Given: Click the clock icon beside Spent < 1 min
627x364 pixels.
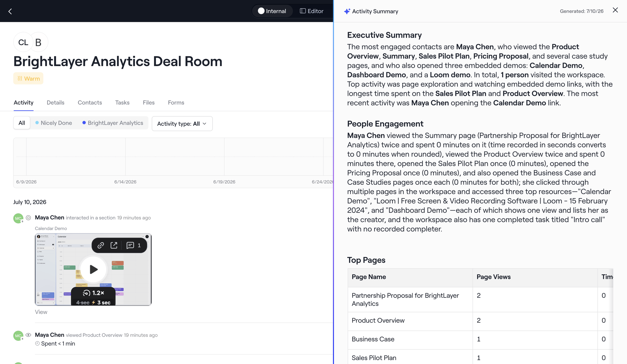Looking at the screenshot, I should click(x=37, y=343).
